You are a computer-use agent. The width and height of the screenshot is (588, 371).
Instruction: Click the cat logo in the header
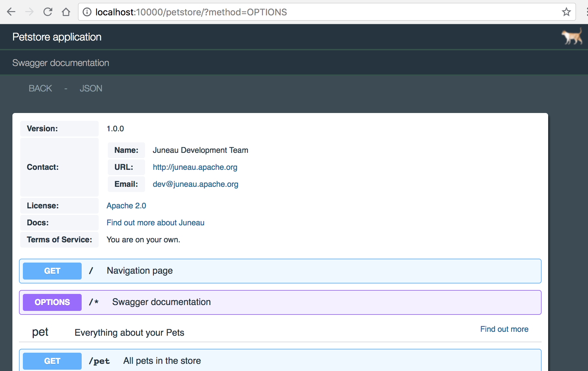click(572, 37)
